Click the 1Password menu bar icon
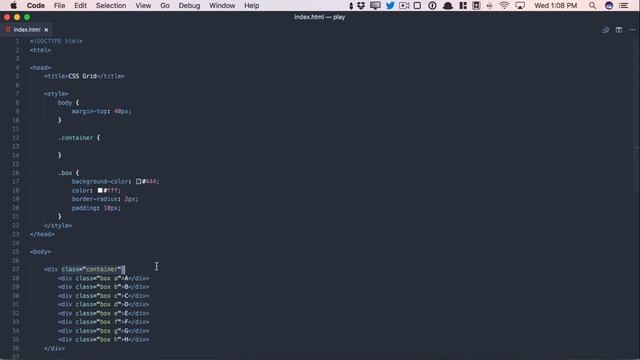This screenshot has width=640, height=360. pyautogui.click(x=432, y=6)
